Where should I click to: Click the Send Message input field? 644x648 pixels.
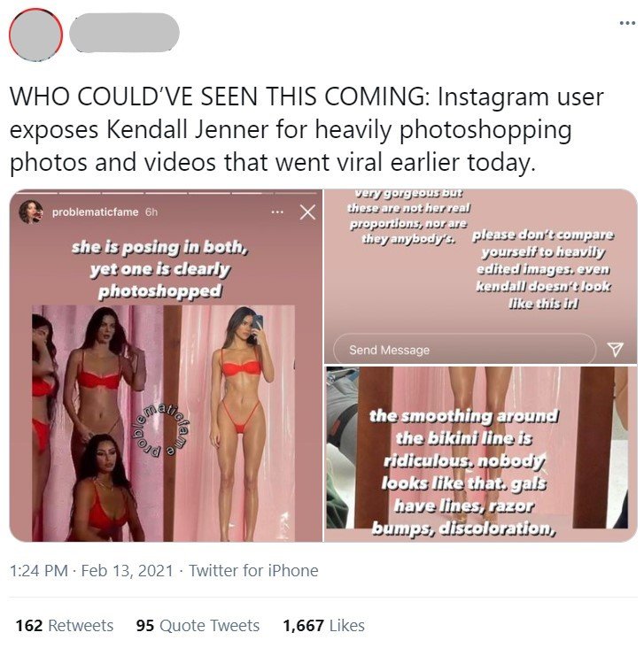click(x=464, y=350)
